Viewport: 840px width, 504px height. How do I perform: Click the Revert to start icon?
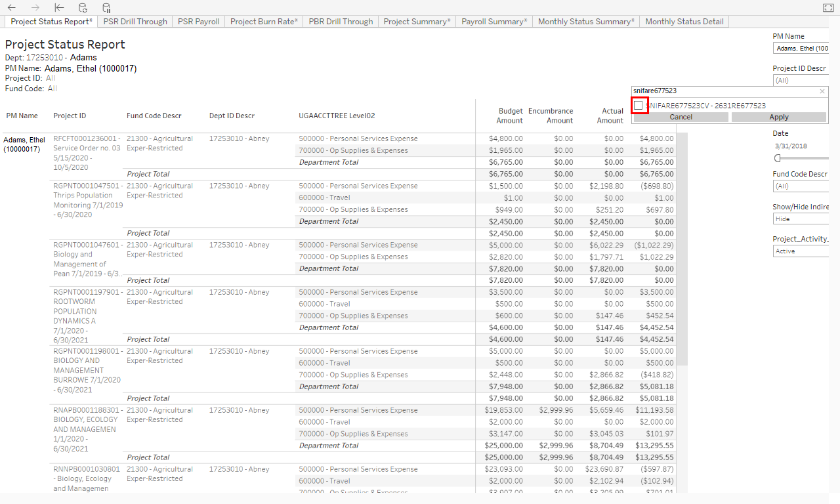pyautogui.click(x=59, y=8)
